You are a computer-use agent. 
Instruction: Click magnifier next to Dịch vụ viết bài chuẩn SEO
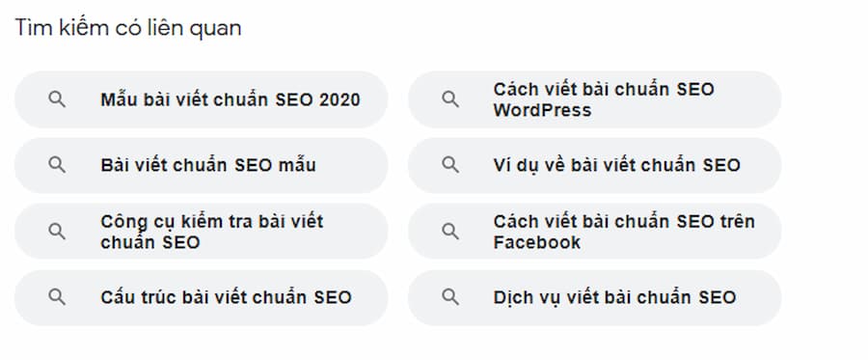[450, 297]
